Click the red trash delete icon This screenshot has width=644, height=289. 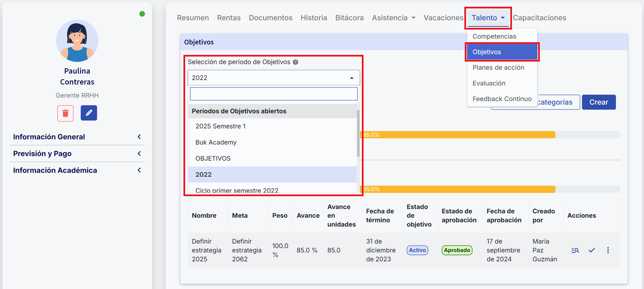point(65,113)
